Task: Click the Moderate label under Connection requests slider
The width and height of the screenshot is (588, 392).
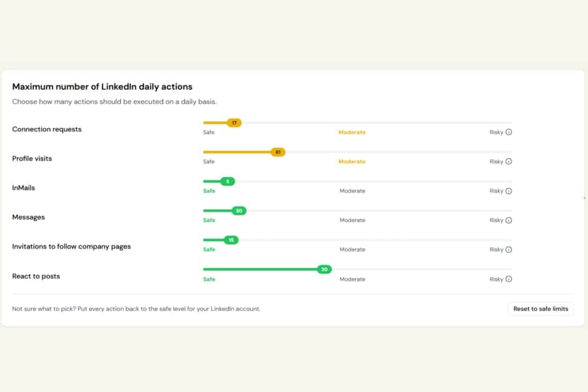Action: (x=351, y=133)
